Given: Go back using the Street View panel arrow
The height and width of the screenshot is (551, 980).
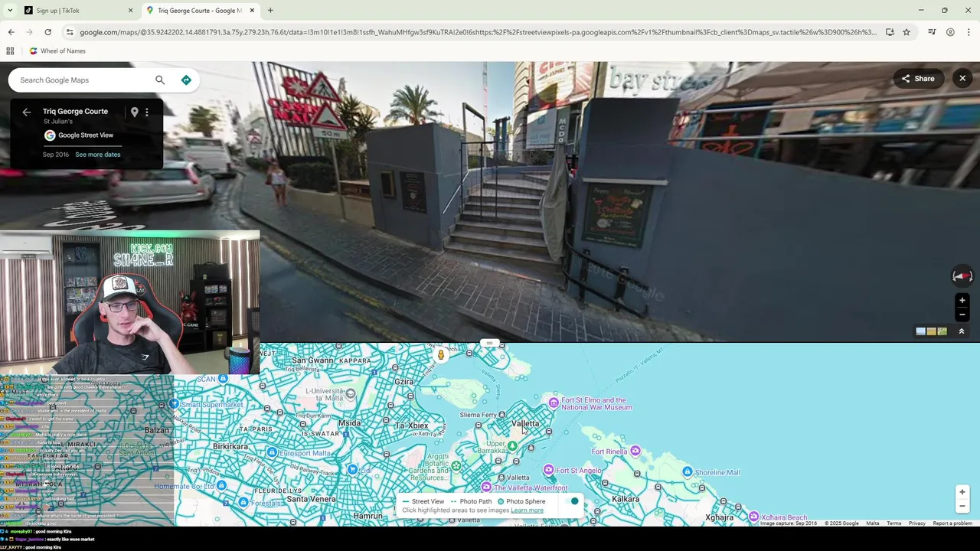Looking at the screenshot, I should point(27,112).
